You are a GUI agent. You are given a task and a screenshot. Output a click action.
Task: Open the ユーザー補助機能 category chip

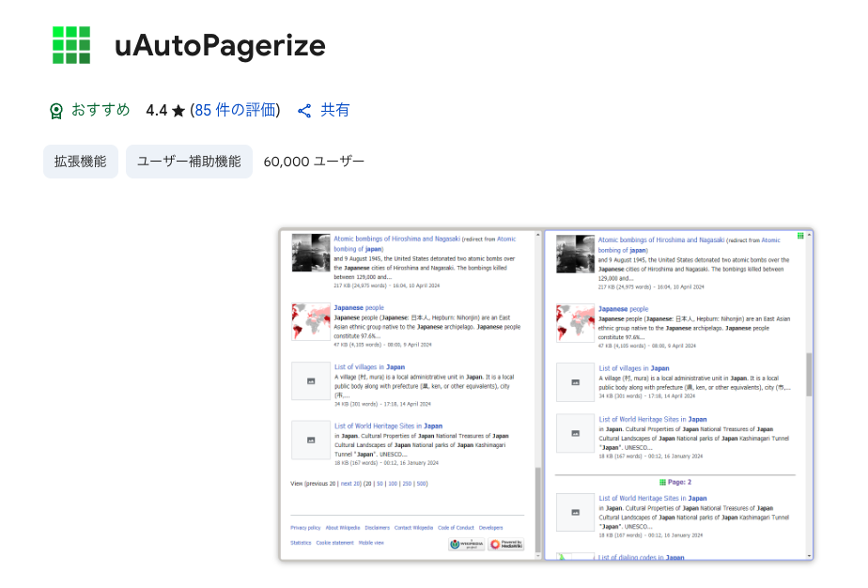[190, 162]
